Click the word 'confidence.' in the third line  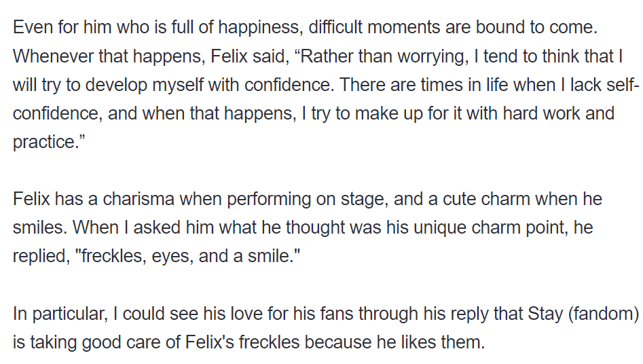(x=289, y=85)
